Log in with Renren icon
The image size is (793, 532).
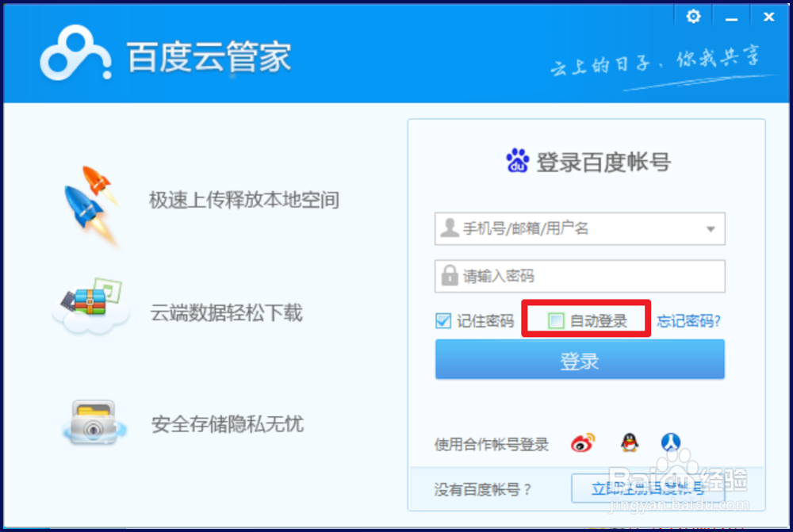[671, 442]
